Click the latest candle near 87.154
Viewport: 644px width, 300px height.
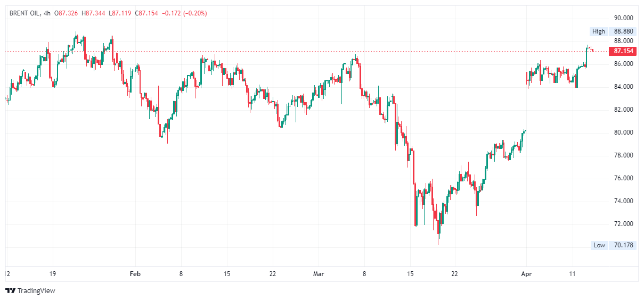592,51
